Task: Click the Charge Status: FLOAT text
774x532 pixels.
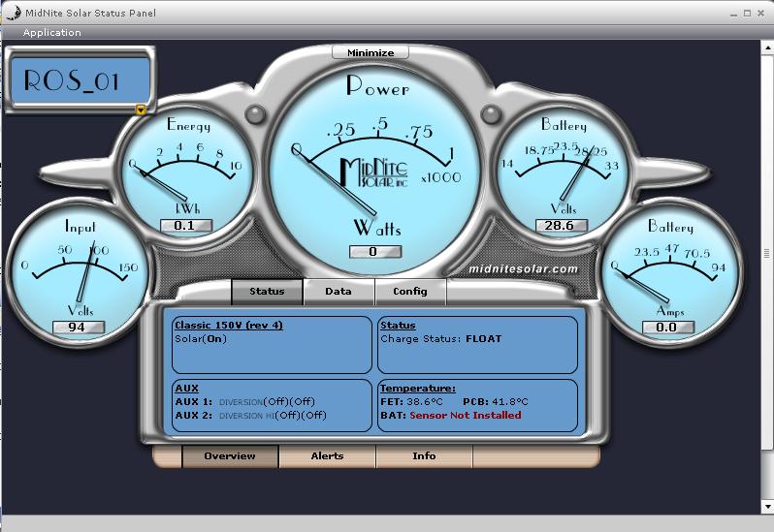Action: point(441,339)
